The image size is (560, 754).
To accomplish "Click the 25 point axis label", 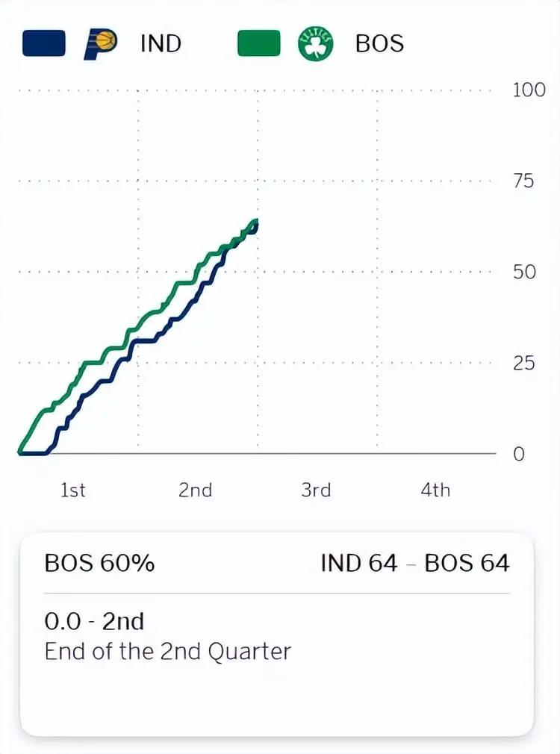I will click(x=524, y=364).
